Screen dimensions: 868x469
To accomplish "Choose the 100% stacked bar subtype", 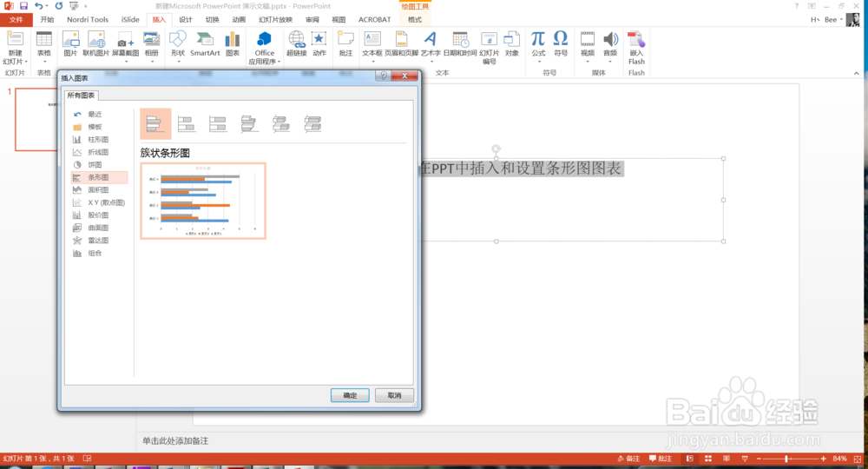I will (x=218, y=123).
